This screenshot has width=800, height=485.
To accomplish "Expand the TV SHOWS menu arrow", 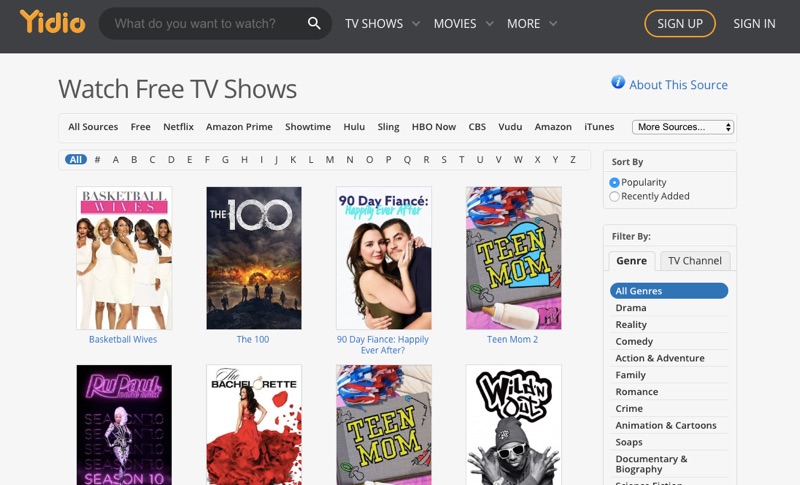I will point(416,23).
